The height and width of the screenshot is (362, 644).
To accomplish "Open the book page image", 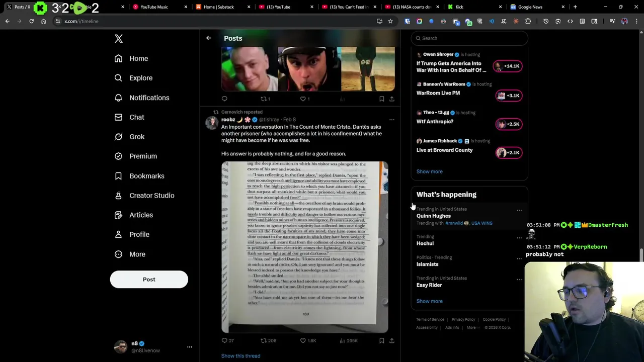I will click(305, 247).
